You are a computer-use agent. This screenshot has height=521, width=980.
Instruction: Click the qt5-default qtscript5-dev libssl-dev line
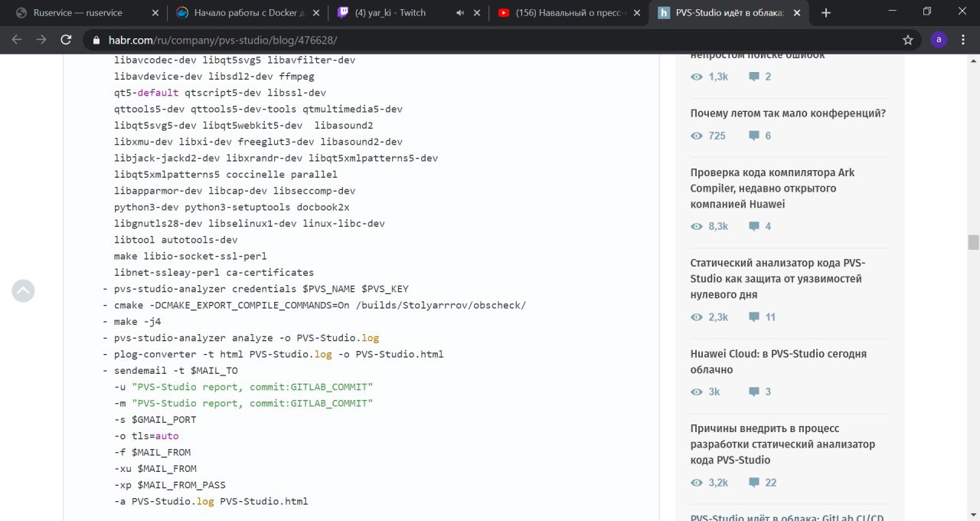220,93
